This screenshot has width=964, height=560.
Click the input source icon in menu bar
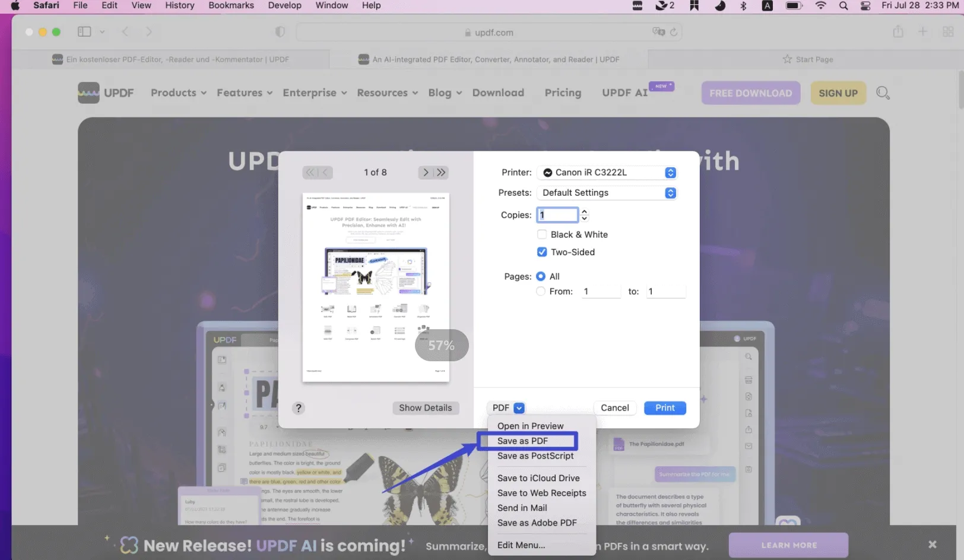pos(768,5)
